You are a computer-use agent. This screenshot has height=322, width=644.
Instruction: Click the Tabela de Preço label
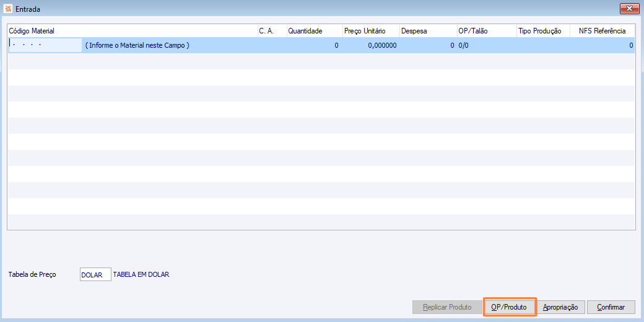point(32,274)
